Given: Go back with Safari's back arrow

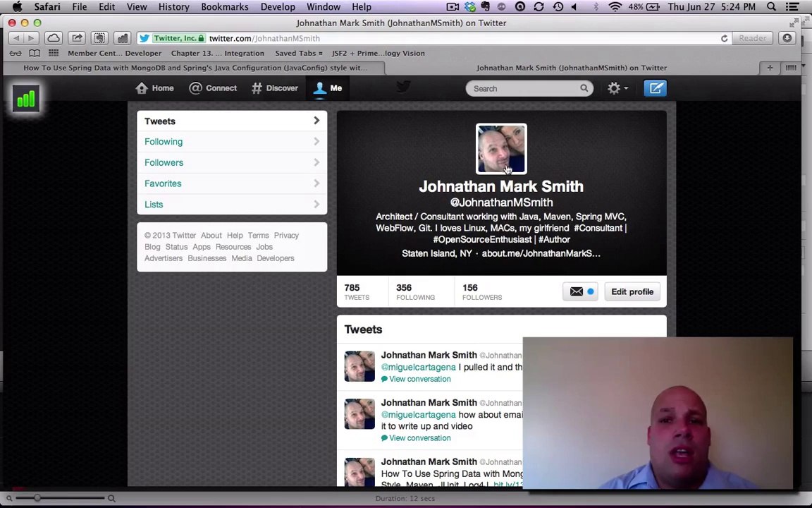Looking at the screenshot, I should coord(16,38).
